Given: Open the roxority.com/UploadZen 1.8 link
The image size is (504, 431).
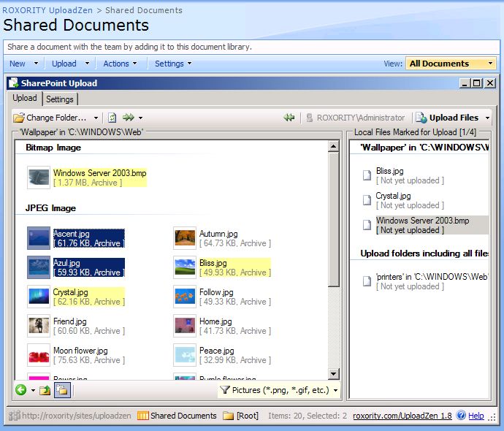Looking at the screenshot, I should (402, 416).
